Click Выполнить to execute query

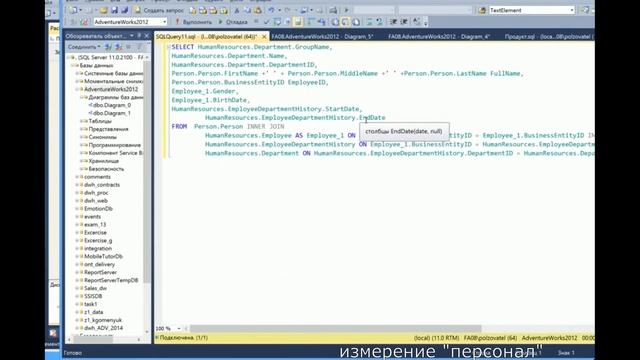194,22
